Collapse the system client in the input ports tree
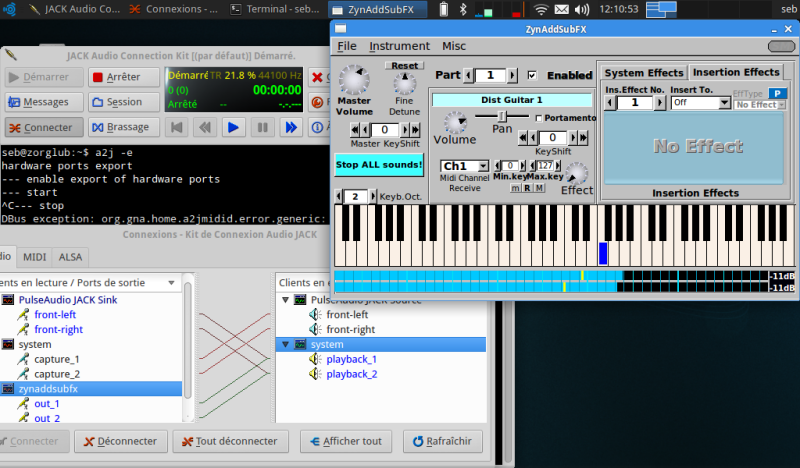The width and height of the screenshot is (800, 468). tap(285, 344)
